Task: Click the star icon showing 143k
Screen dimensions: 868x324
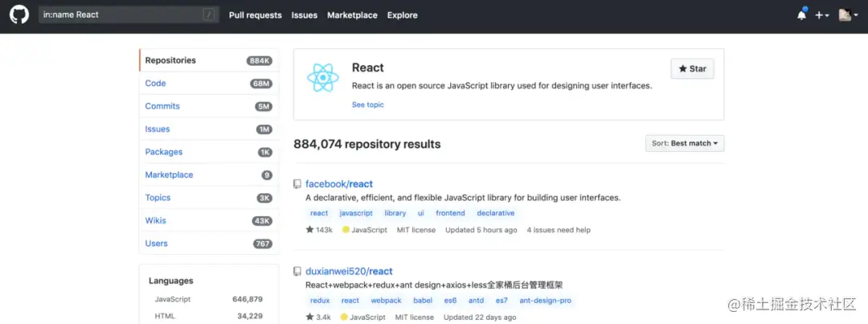Action: click(x=309, y=229)
